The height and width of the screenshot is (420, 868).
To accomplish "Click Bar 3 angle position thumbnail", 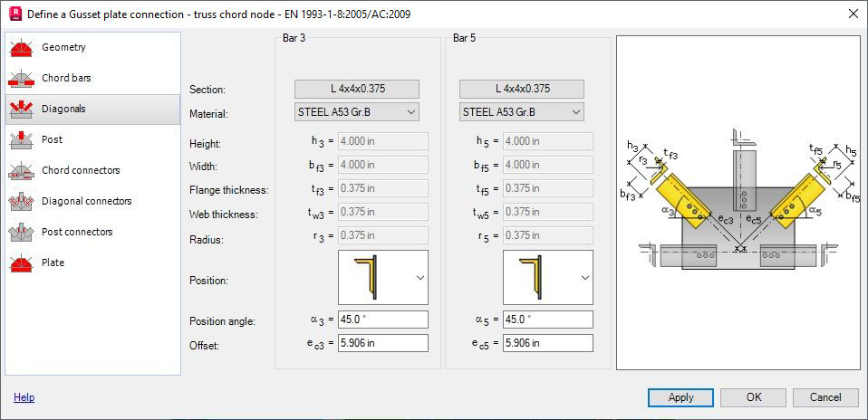I will click(366, 277).
